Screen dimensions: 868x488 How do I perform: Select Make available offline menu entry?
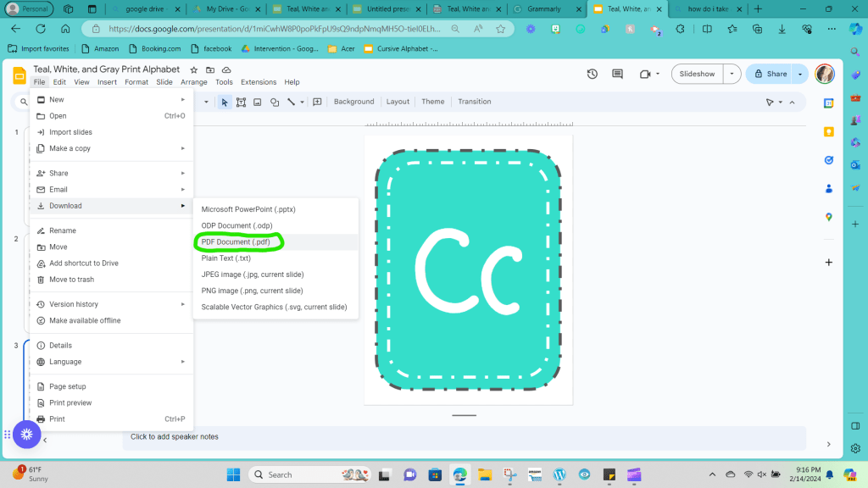tap(85, 320)
